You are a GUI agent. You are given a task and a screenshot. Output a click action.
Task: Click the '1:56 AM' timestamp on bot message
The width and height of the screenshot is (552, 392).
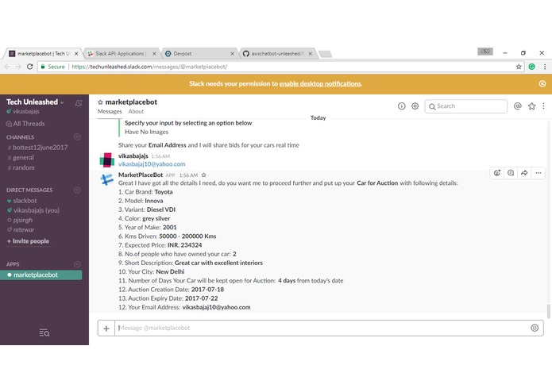188,175
